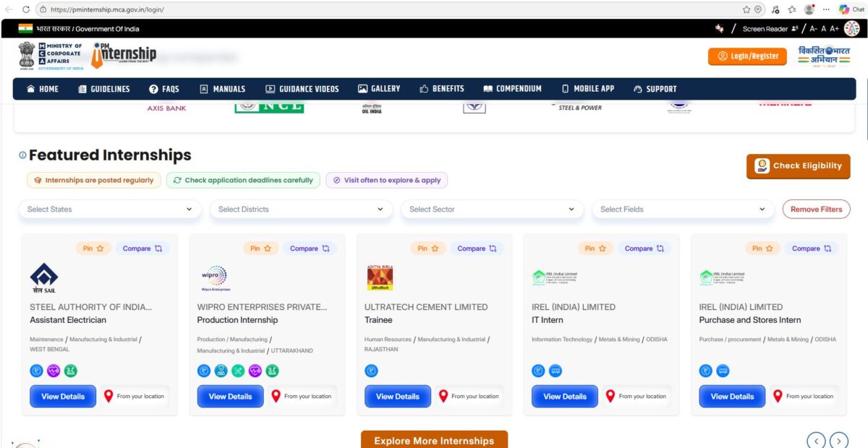The image size is (868, 448).
Task: Click the purple heart icon on SAIL card
Action: (x=54, y=371)
